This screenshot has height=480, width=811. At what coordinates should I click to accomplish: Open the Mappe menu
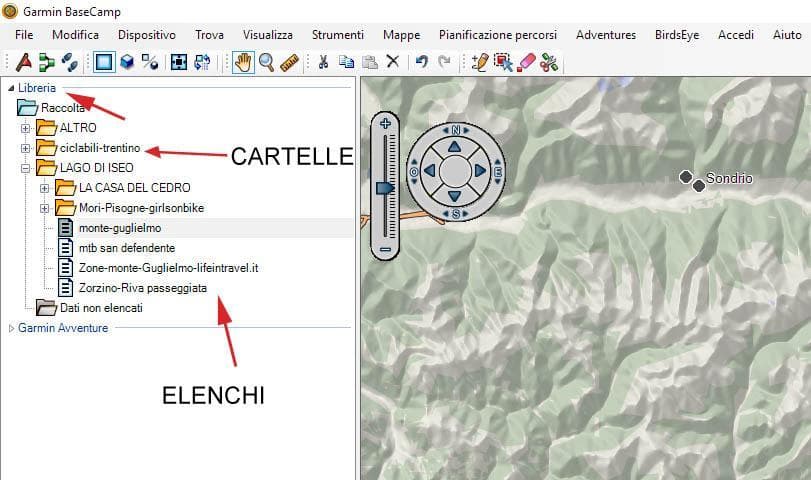[x=401, y=35]
